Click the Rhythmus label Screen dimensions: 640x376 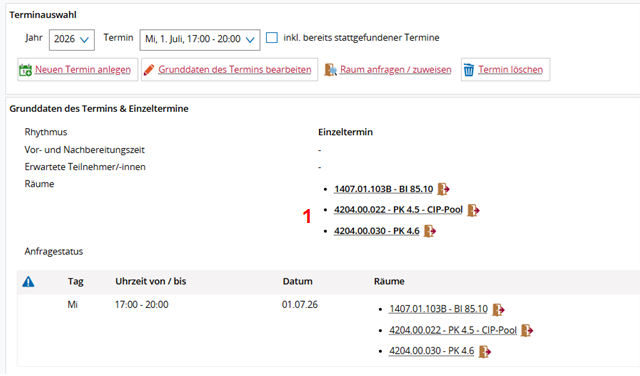46,132
